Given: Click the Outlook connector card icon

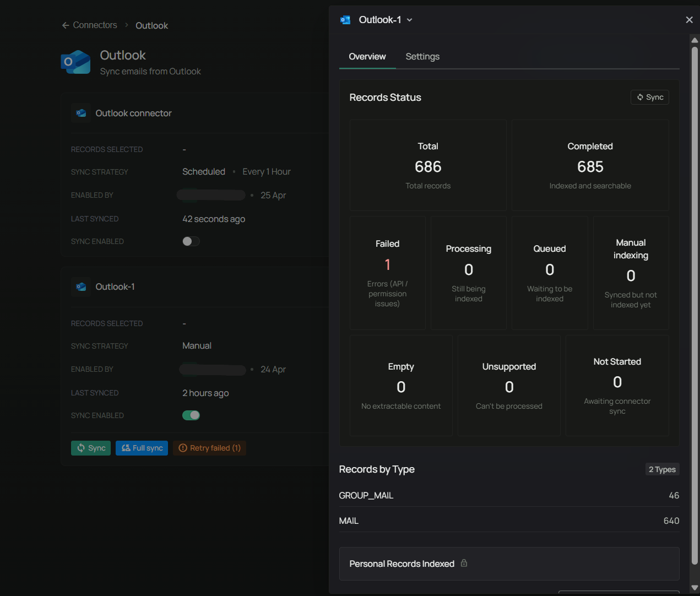Looking at the screenshot, I should pyautogui.click(x=81, y=113).
